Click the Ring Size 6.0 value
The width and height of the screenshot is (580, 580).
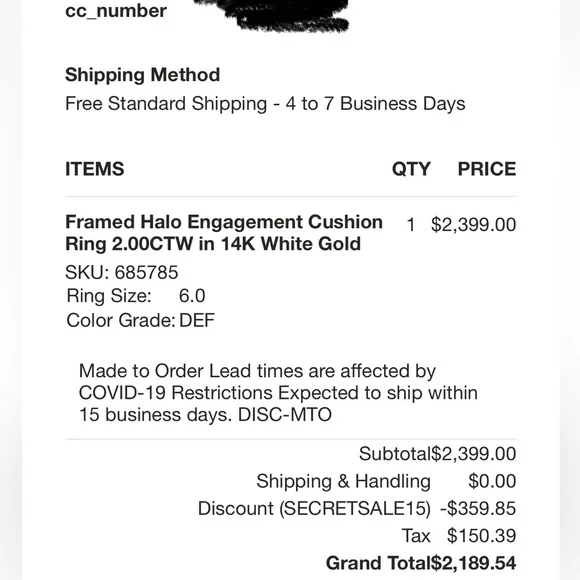[192, 296]
